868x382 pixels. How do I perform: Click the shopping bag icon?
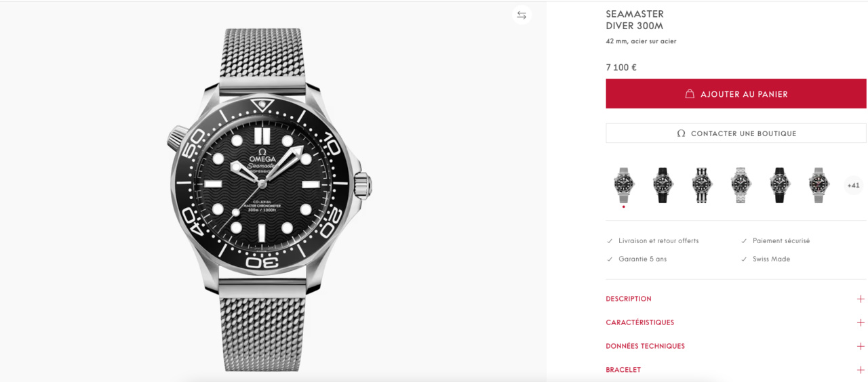point(690,94)
